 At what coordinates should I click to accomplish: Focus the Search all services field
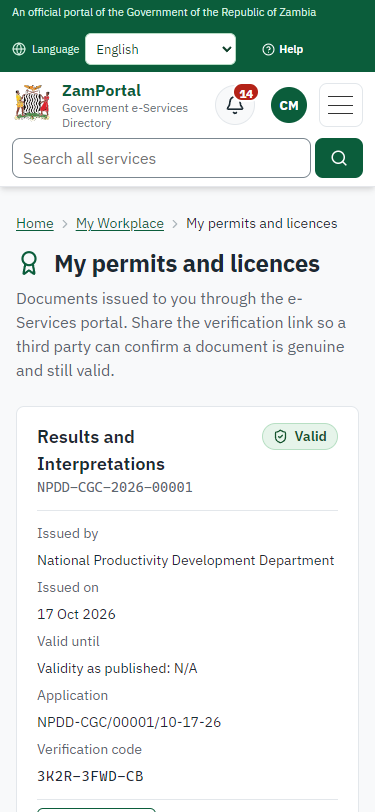click(162, 158)
